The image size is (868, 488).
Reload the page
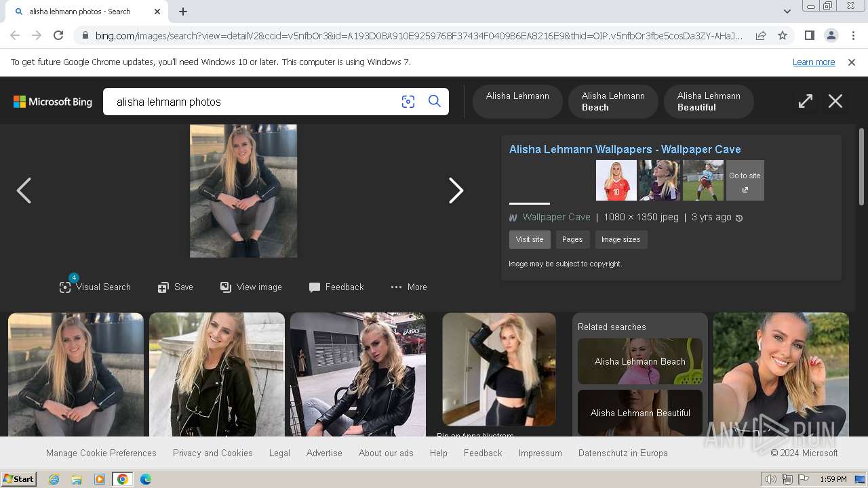58,35
